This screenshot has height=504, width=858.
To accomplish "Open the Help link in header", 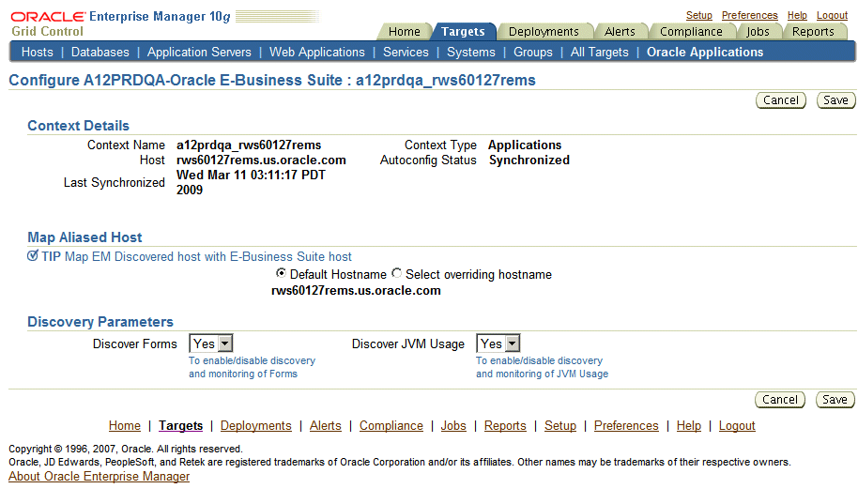I will pos(797,15).
